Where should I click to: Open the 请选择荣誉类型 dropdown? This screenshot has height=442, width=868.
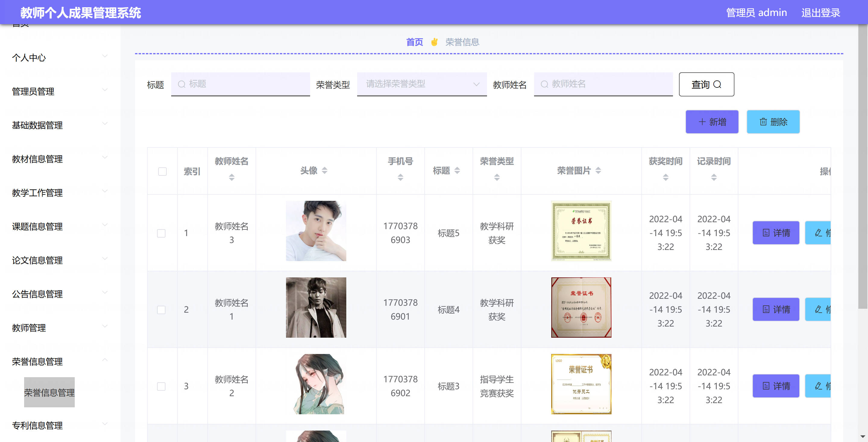(422, 84)
